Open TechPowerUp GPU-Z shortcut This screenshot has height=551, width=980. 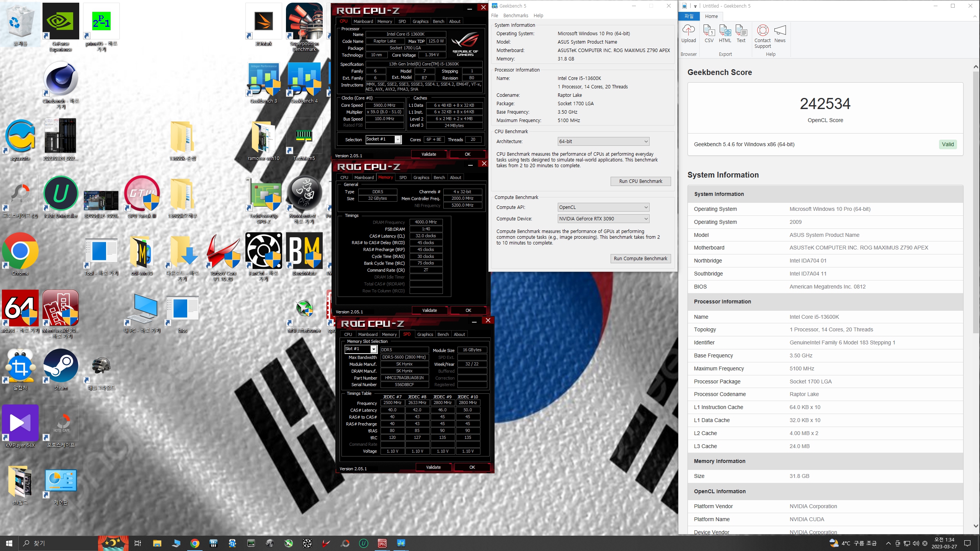[263, 200]
